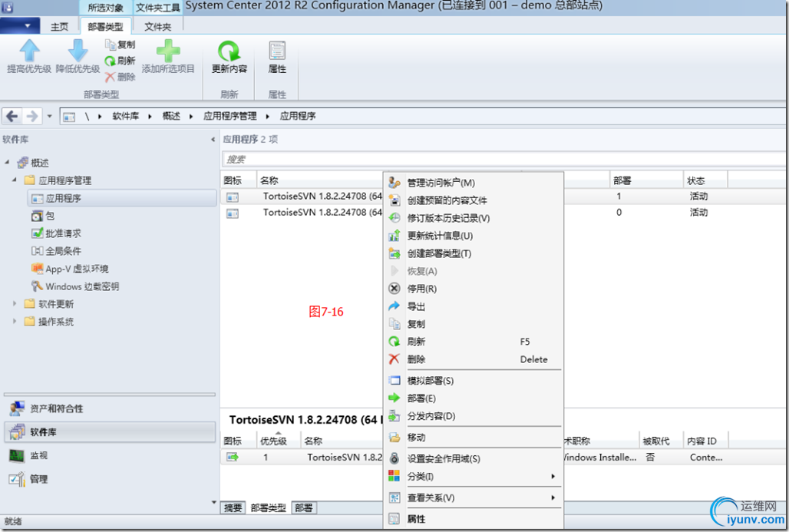Open the 属性 ribbon icon
Image resolution: width=789 pixels, height=532 pixels.
click(x=277, y=51)
